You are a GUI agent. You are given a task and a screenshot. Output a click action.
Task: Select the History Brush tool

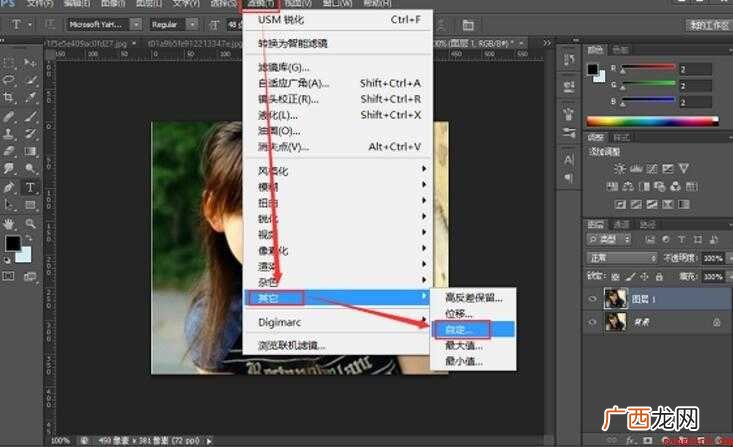(x=30, y=134)
